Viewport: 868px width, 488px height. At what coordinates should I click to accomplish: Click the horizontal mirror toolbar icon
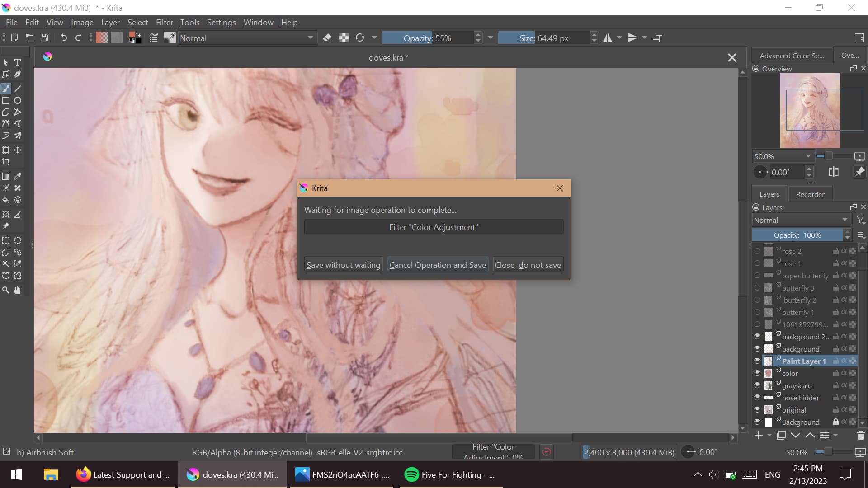608,38
